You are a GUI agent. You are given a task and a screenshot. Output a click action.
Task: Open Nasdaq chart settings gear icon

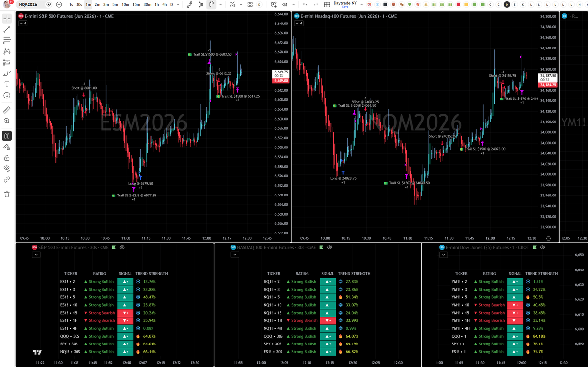tap(549, 238)
